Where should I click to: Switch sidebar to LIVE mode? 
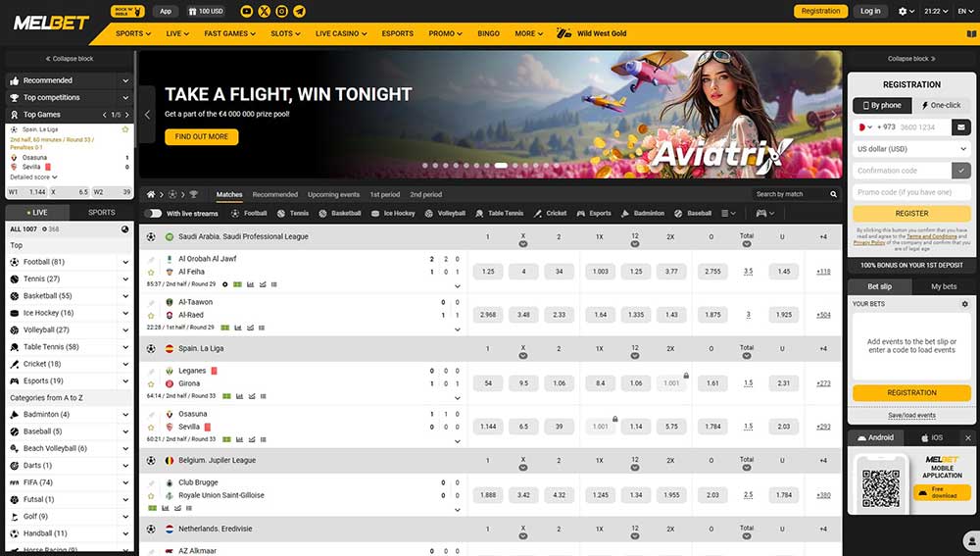click(37, 213)
